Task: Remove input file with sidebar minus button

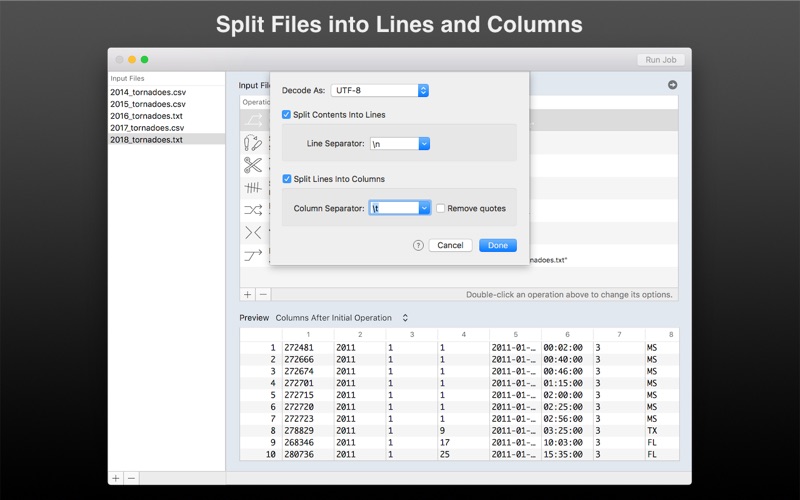Action: click(132, 478)
